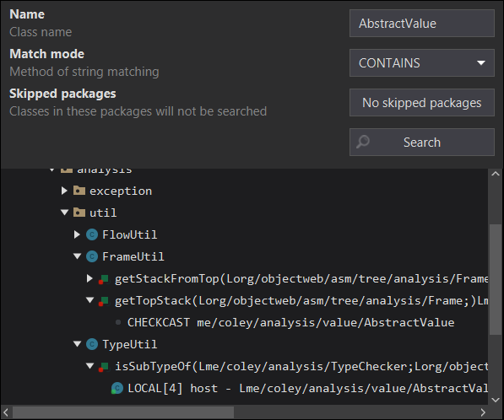
Task: Select the TypeUtil tree row label
Action: pos(129,344)
